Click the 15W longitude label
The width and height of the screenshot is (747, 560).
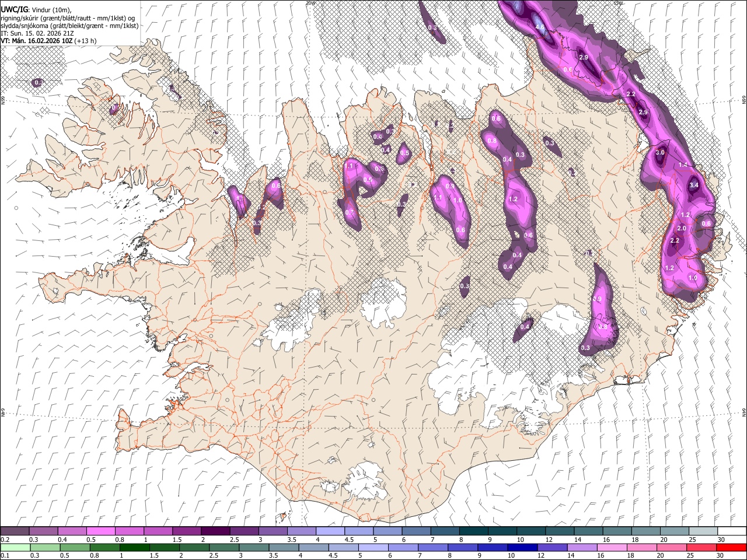coord(618,2)
